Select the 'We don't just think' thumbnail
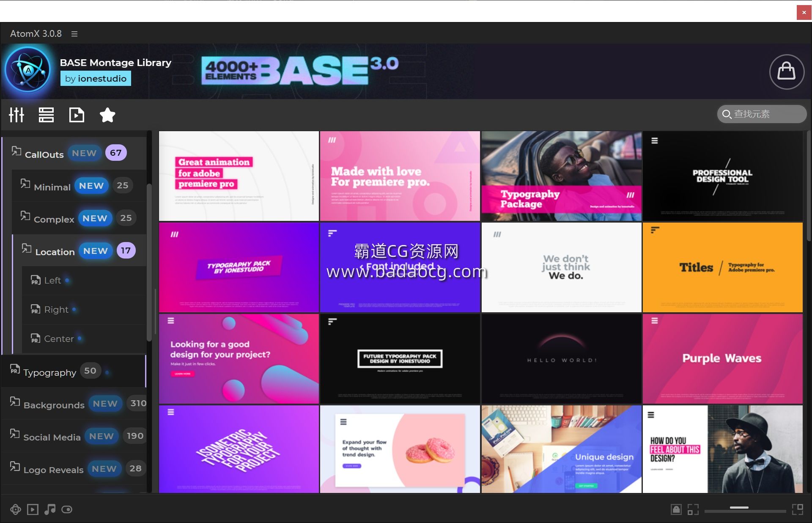This screenshot has width=812, height=523. [x=562, y=267]
